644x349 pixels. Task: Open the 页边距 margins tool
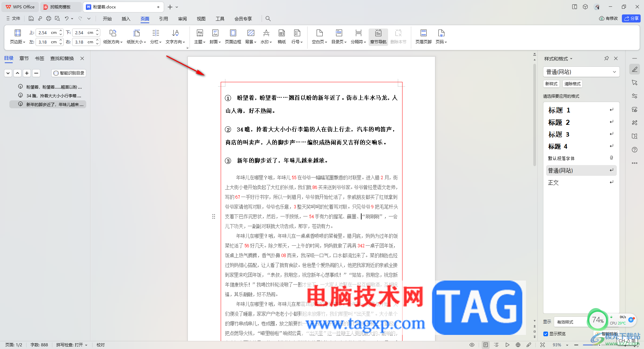(17, 36)
